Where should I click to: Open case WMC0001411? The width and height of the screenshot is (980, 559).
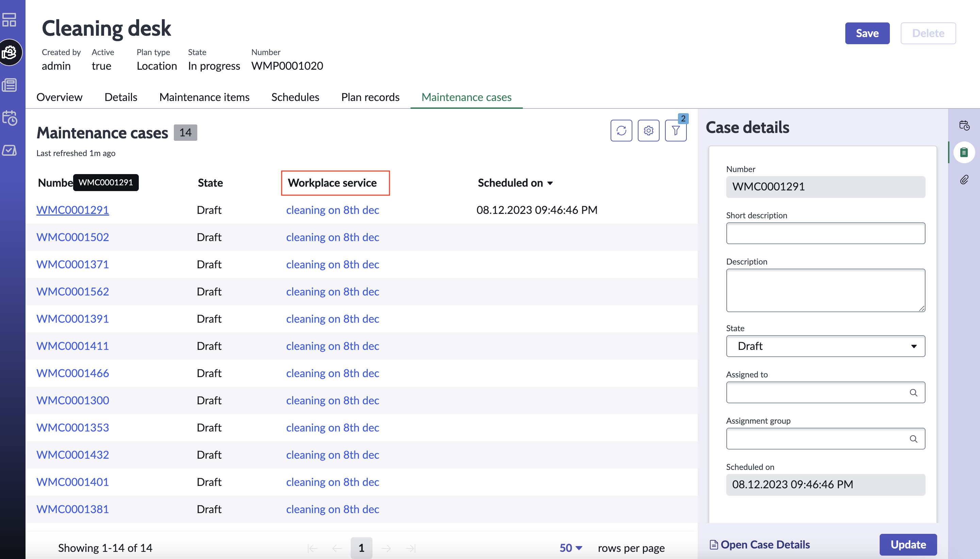click(72, 346)
